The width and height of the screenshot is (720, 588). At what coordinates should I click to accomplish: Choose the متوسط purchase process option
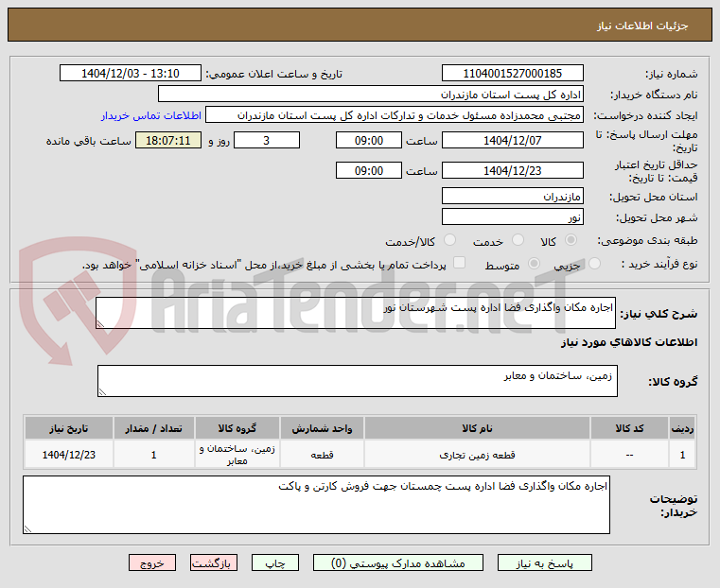tap(534, 264)
